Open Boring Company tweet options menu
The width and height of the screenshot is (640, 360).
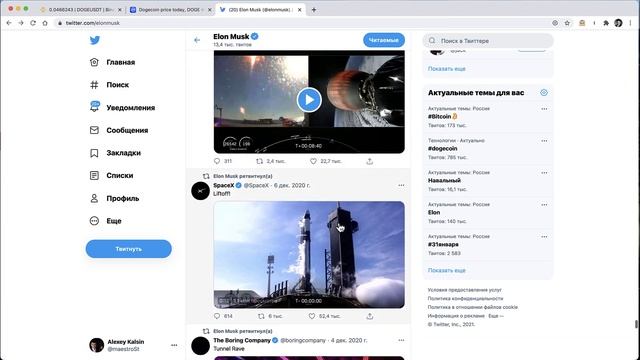(x=401, y=340)
